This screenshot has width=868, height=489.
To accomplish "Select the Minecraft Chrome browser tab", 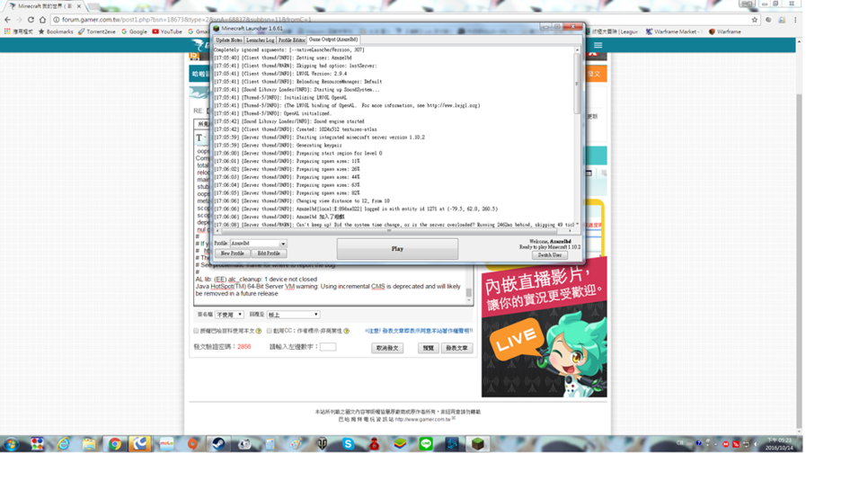I will coord(44,6).
